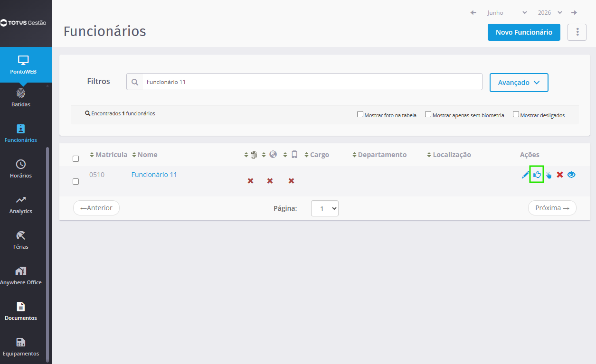Sort table by Matrícula column
This screenshot has height=364, width=596.
[109, 155]
